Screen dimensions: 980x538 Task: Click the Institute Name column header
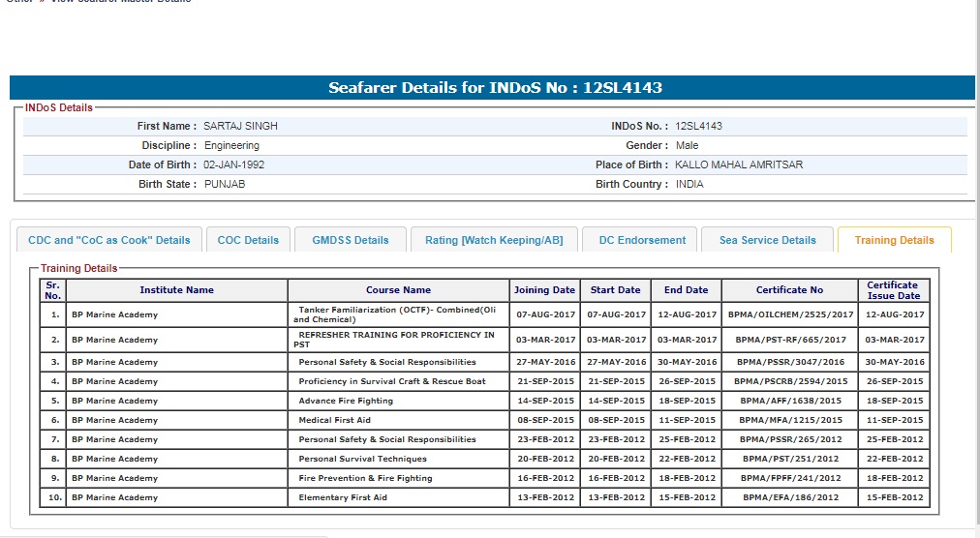[x=176, y=290]
